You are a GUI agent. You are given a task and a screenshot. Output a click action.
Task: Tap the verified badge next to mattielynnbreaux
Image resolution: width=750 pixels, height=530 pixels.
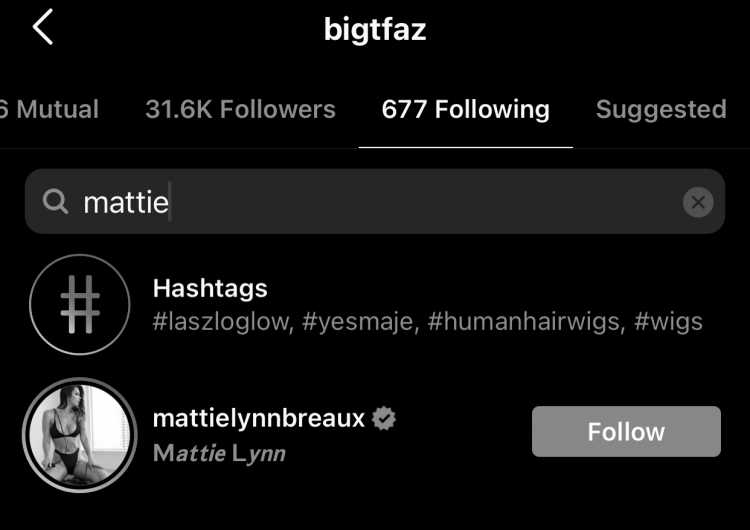[384, 419]
